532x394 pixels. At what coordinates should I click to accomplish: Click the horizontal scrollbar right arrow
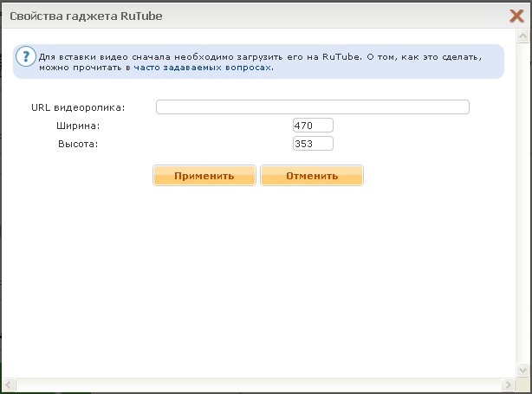tap(509, 384)
